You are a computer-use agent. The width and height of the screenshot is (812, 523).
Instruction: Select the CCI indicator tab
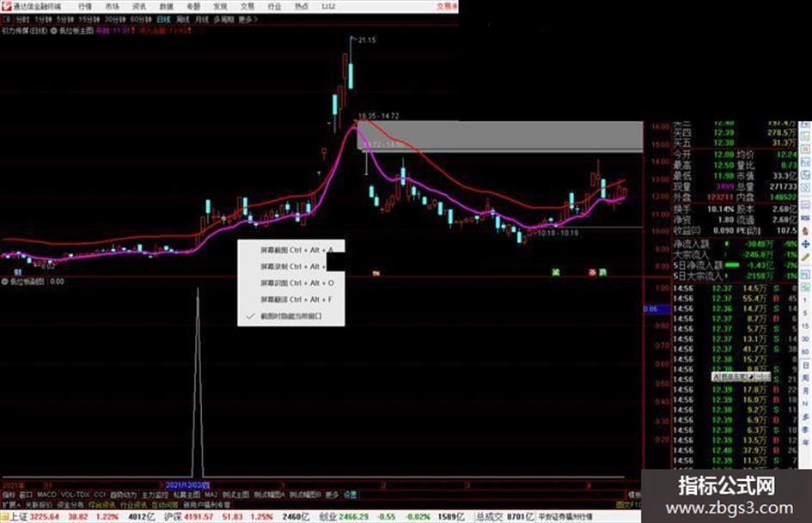(100, 495)
